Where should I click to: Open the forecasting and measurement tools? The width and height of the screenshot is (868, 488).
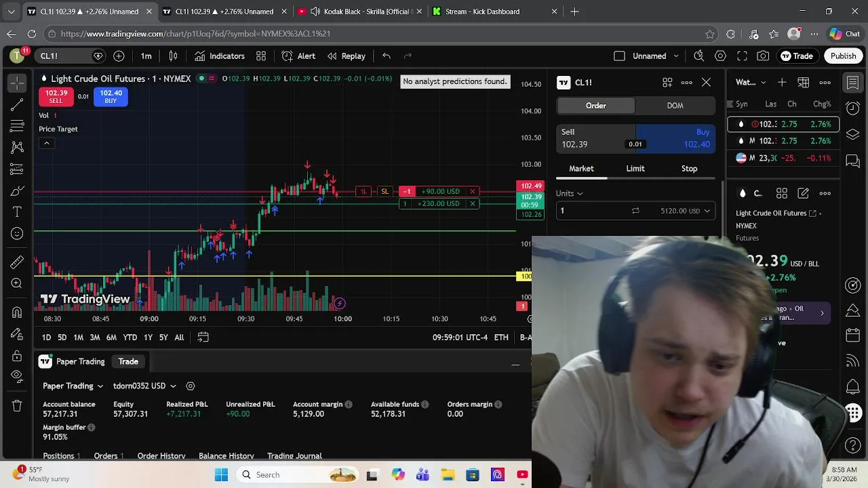[17, 169]
